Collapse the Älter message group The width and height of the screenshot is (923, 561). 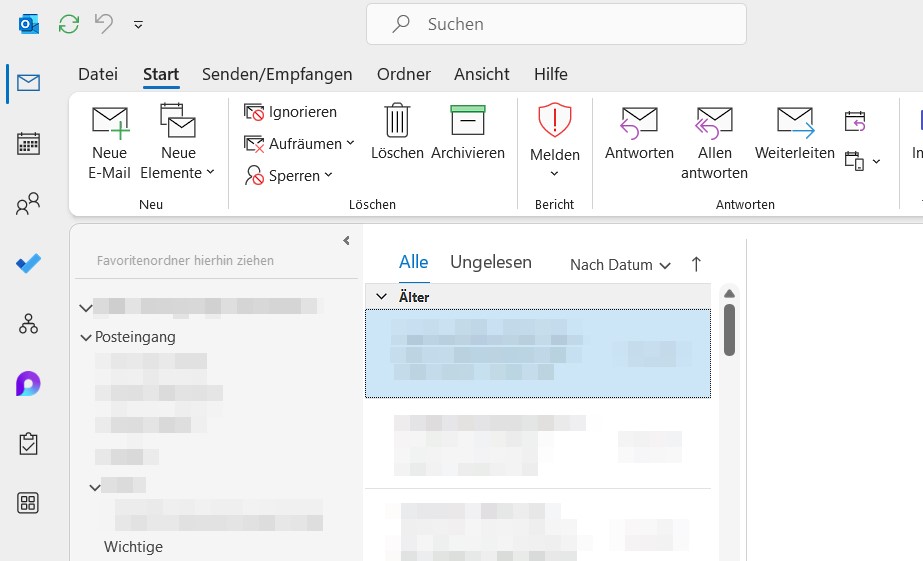(381, 297)
